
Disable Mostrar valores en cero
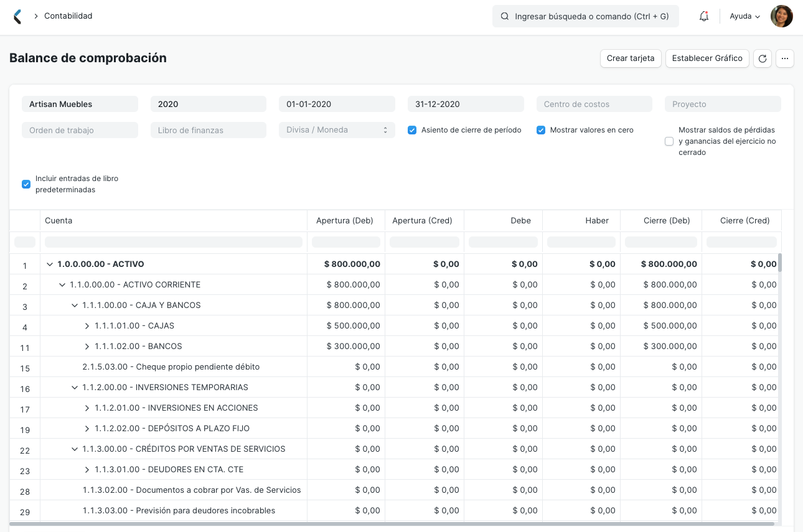[x=541, y=130]
